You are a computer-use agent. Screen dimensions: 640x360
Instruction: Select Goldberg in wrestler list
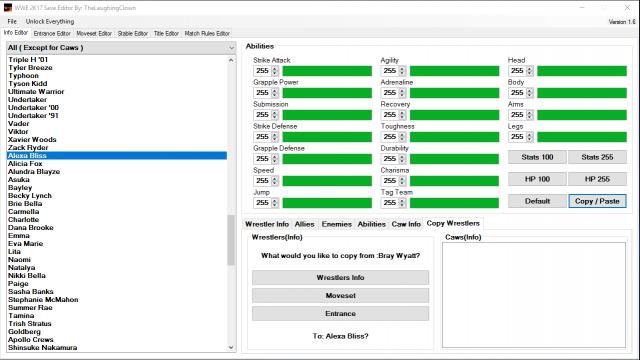[x=117, y=331]
